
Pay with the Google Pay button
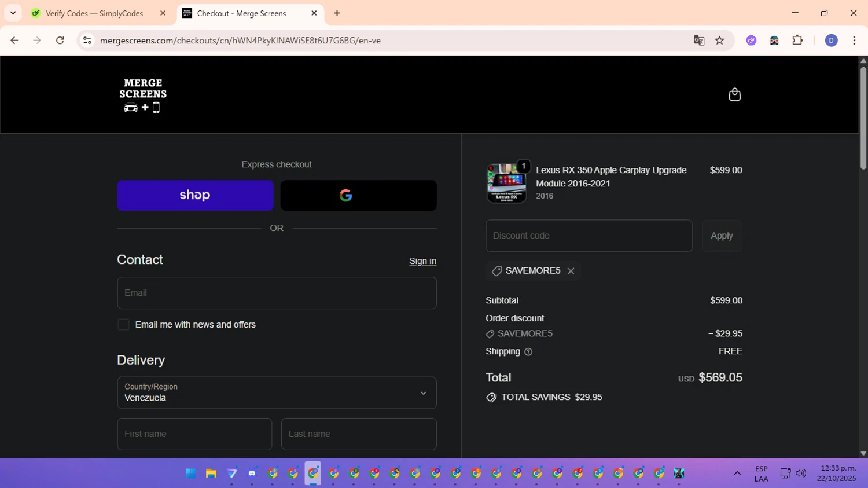coord(358,196)
